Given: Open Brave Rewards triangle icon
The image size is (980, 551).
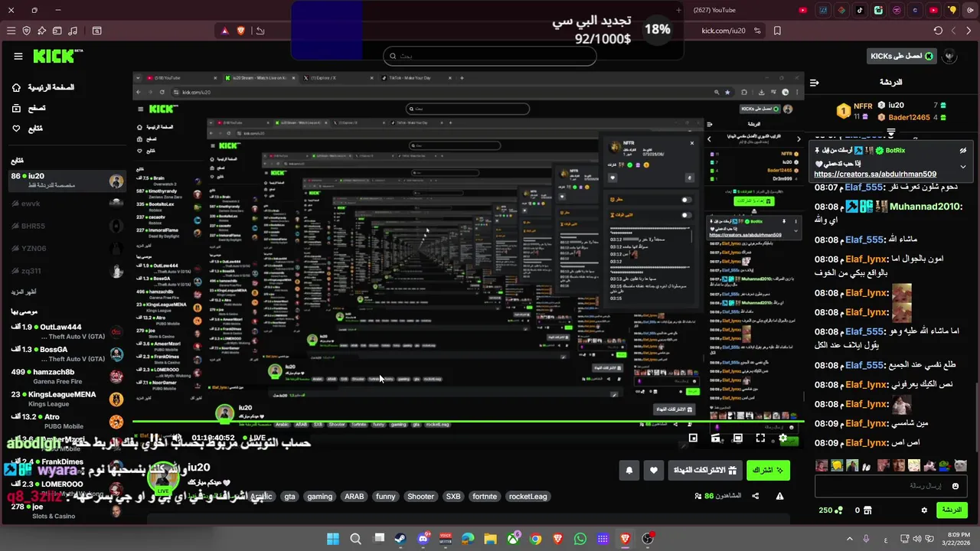Looking at the screenshot, I should [x=224, y=31].
